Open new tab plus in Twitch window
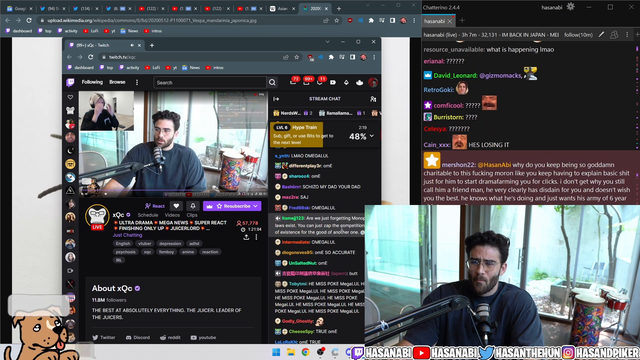The height and width of the screenshot is (360, 640). coord(152,45)
